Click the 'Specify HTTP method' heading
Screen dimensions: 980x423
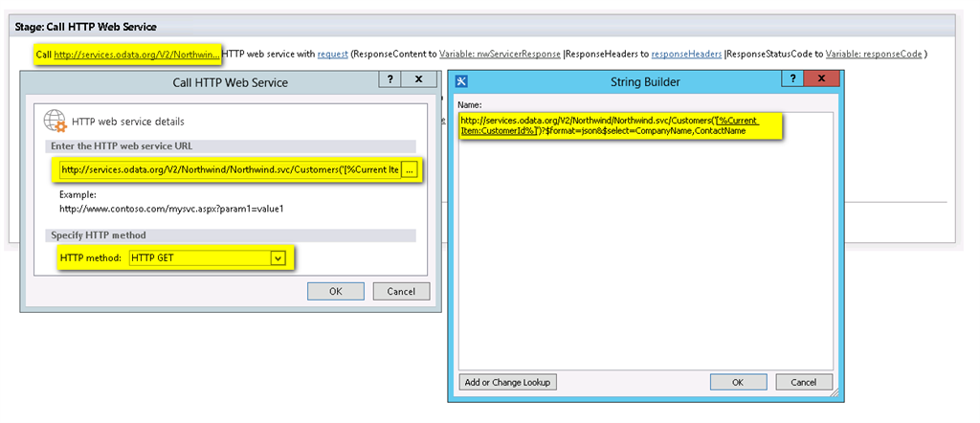point(99,234)
